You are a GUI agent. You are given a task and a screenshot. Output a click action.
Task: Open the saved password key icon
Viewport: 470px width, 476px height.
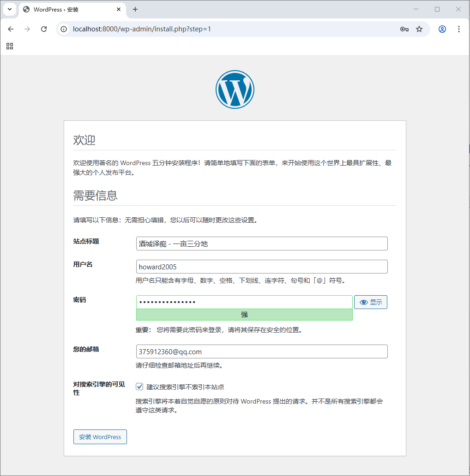point(404,29)
